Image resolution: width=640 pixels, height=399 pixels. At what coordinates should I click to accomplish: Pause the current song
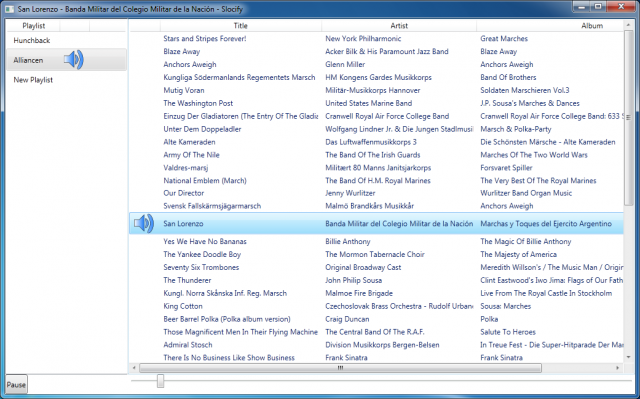[16, 385]
